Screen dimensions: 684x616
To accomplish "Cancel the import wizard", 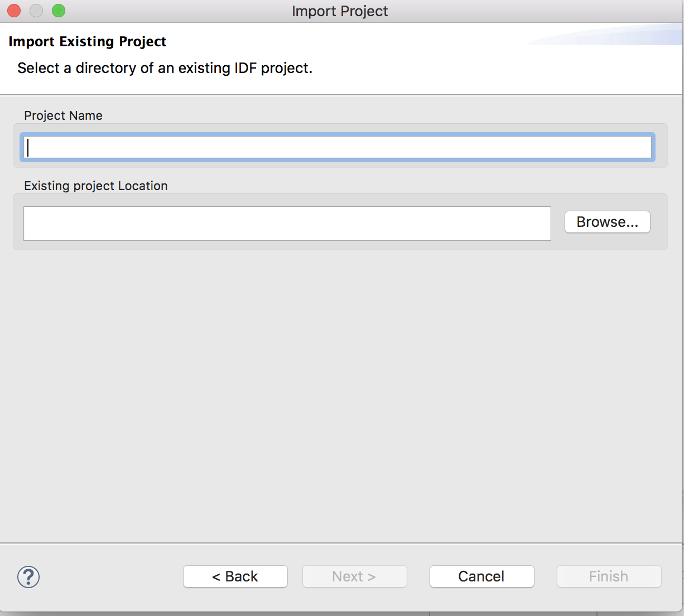I will (x=481, y=576).
